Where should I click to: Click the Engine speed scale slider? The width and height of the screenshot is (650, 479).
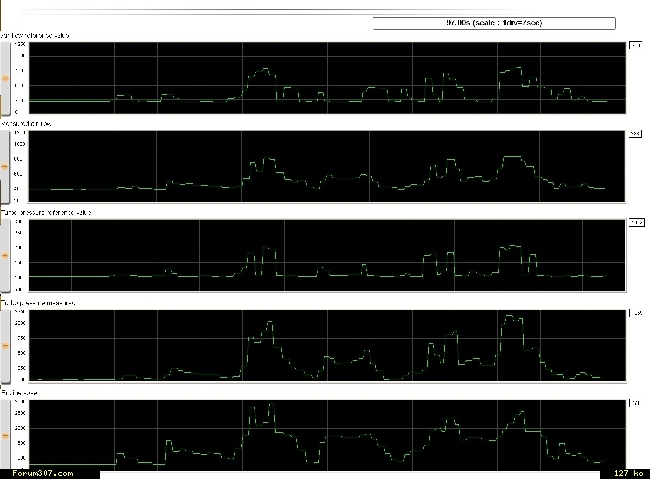(x=5, y=435)
